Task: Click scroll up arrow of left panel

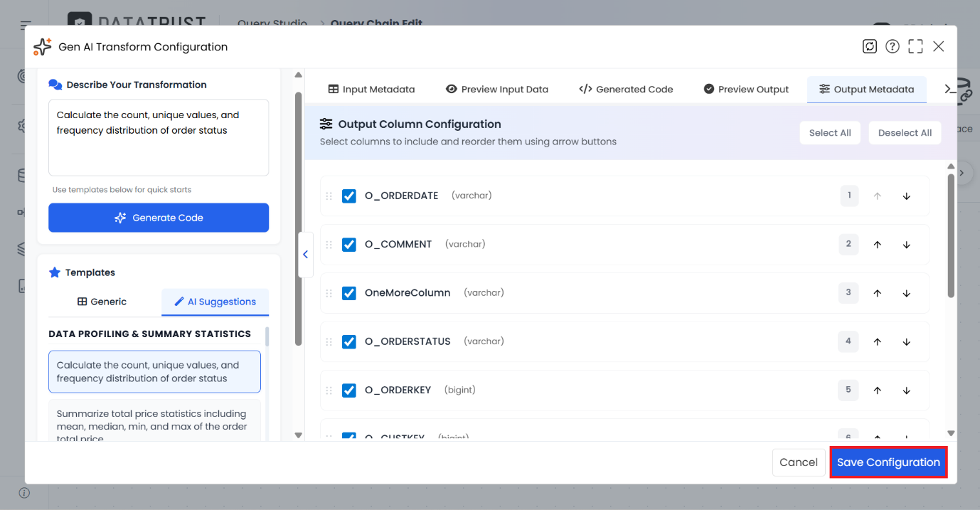Action: coord(299,75)
